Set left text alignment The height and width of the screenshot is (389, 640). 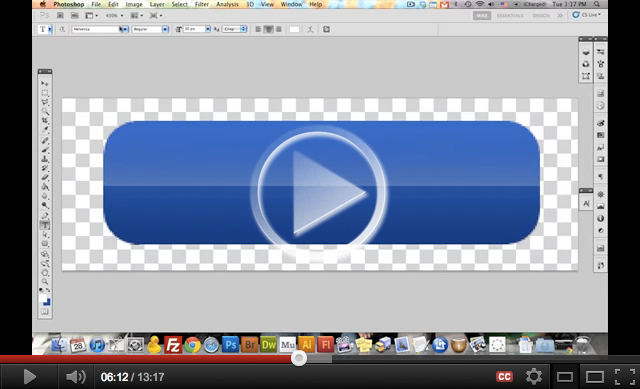[x=258, y=29]
